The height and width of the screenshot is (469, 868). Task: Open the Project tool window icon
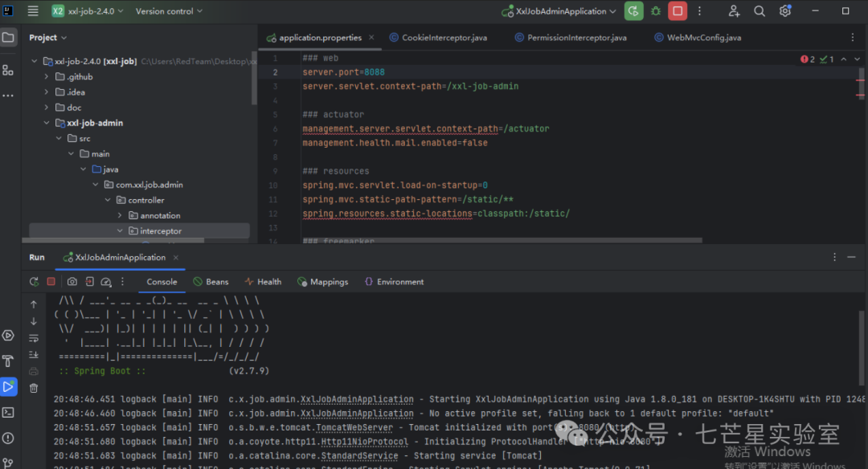tap(8, 38)
